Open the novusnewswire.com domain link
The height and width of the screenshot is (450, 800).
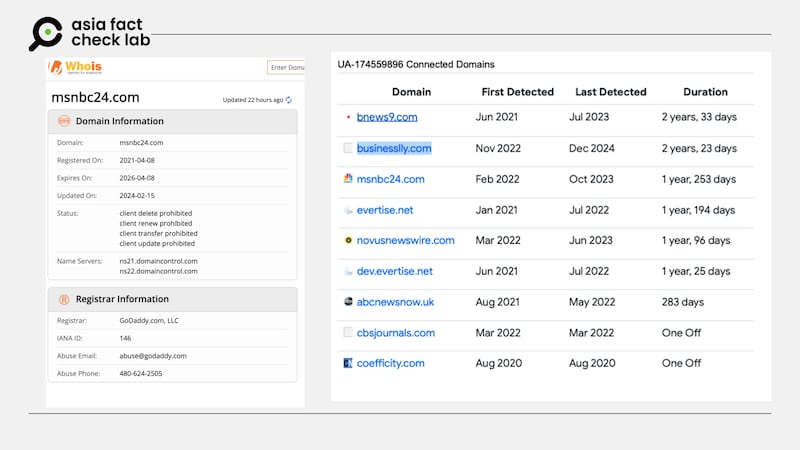(405, 241)
